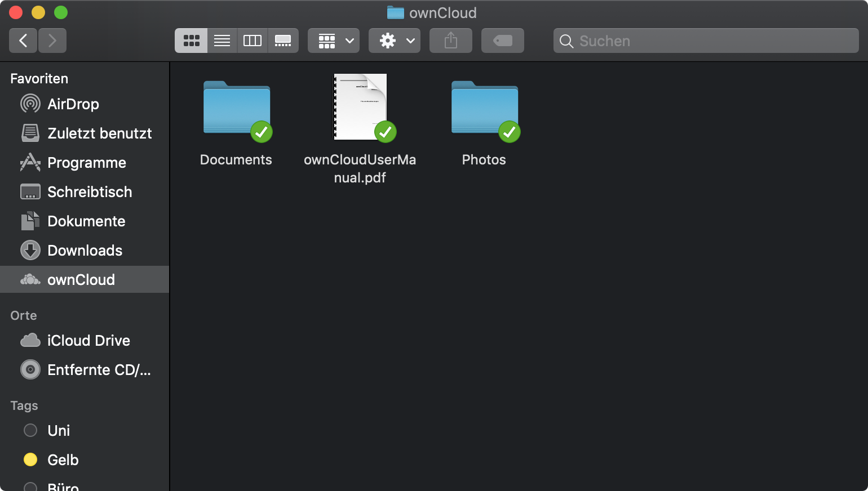
Task: Open Schreibtisch in the sidebar
Action: [x=85, y=192]
